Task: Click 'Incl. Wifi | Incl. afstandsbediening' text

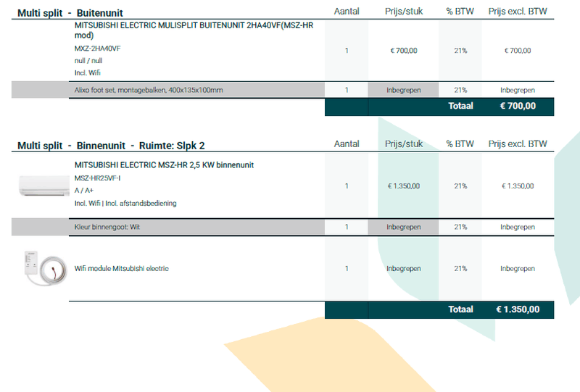Action: coord(125,203)
